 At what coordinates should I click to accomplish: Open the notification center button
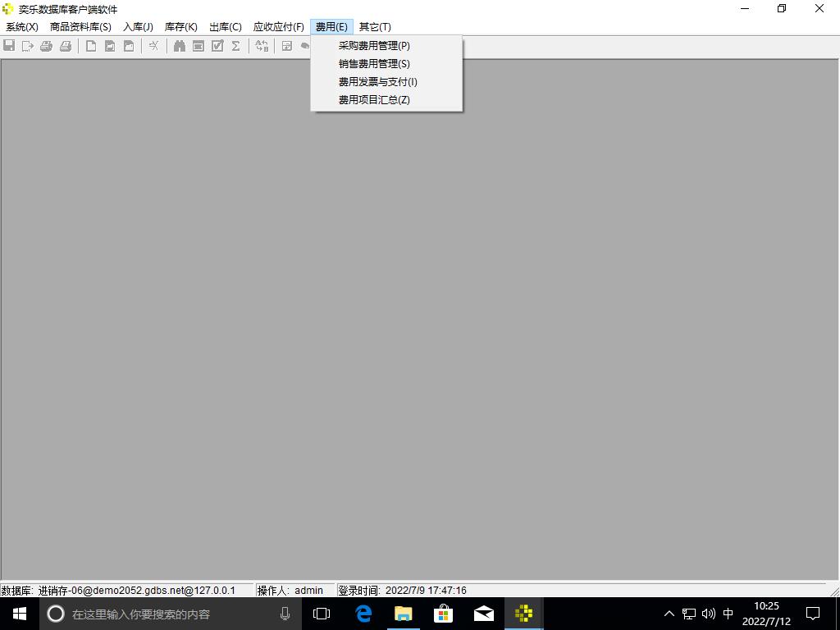click(813, 614)
